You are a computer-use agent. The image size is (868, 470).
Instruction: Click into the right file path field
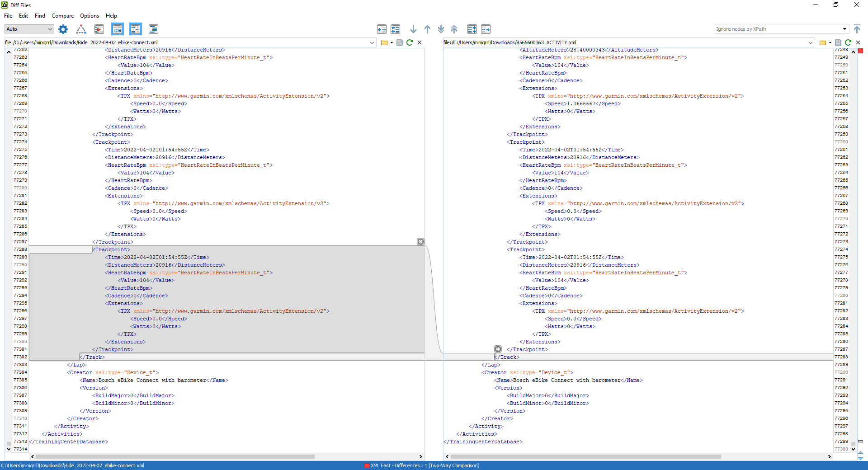(x=624, y=42)
